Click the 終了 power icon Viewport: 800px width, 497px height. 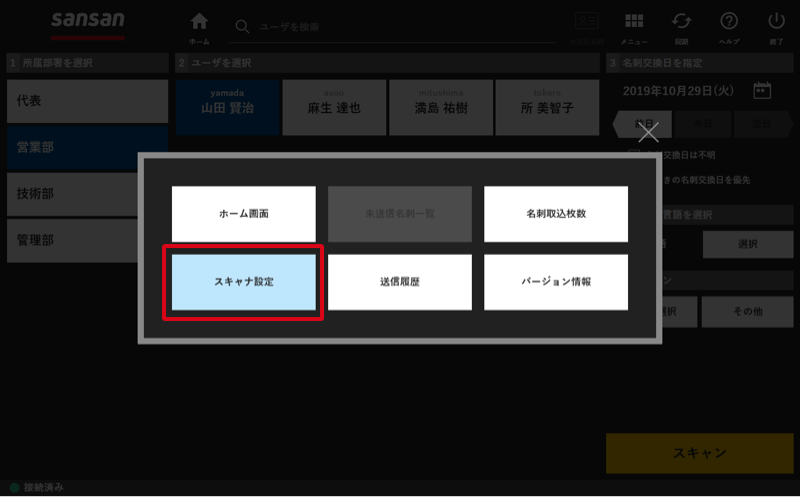coord(777,21)
